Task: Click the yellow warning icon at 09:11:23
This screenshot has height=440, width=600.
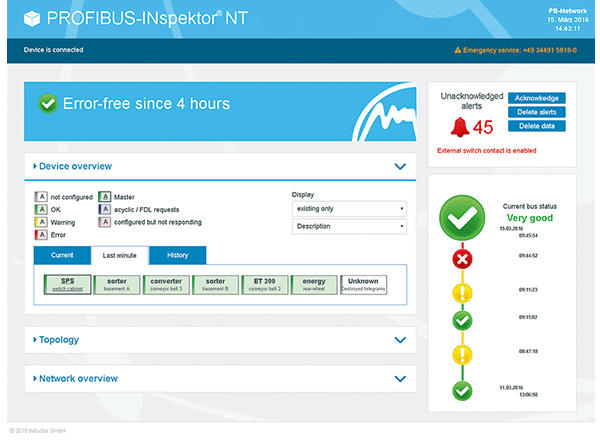Action: pos(462,291)
